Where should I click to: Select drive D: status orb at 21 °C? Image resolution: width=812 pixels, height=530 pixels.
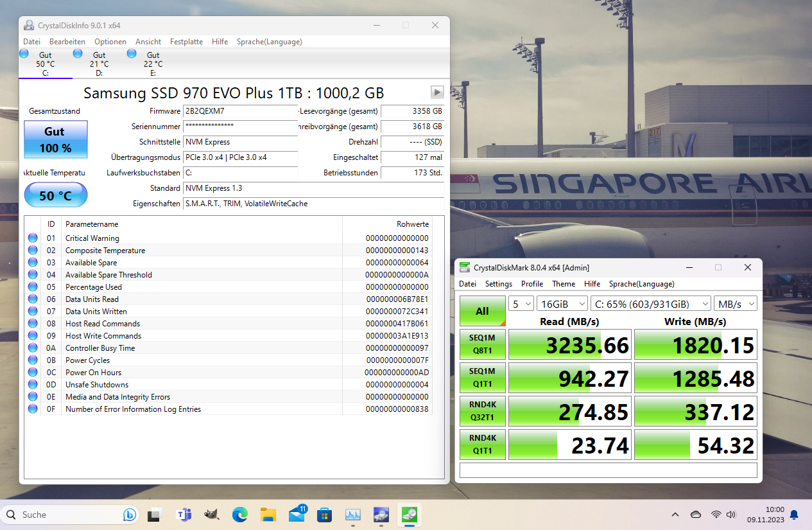(x=78, y=53)
